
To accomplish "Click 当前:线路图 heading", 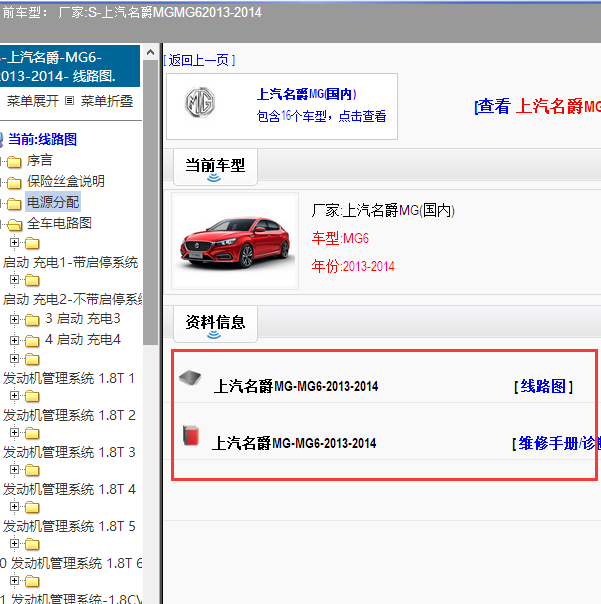I will tap(42, 139).
